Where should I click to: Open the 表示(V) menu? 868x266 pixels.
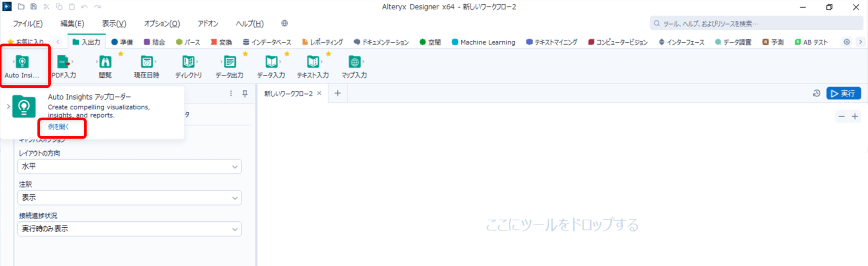point(114,23)
